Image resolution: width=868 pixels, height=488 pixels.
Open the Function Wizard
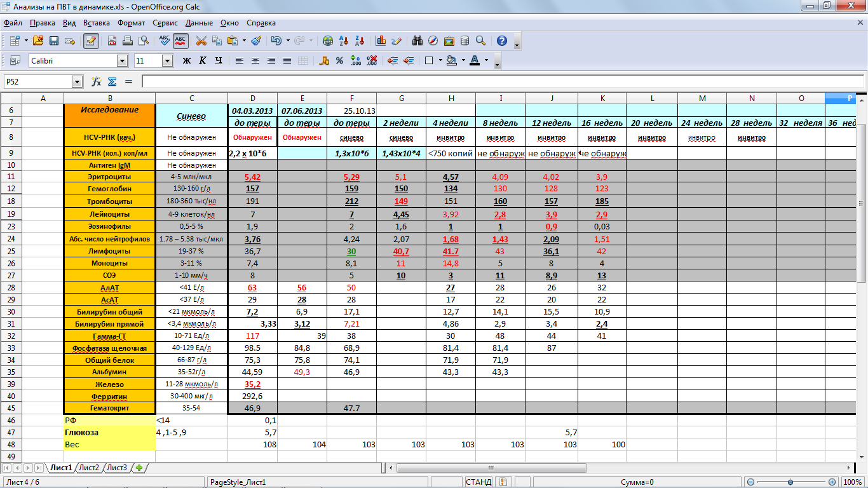(97, 82)
